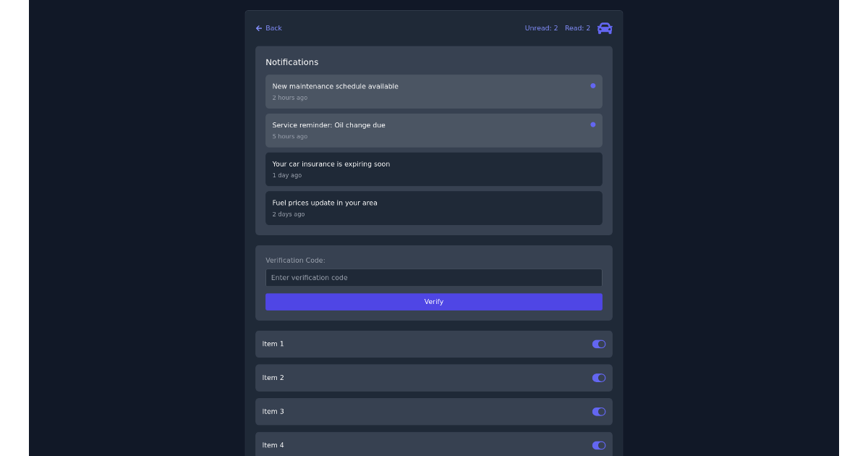Viewport: 868px width, 456px height.
Task: Click the 'Verification Code:' label
Action: coord(295,260)
